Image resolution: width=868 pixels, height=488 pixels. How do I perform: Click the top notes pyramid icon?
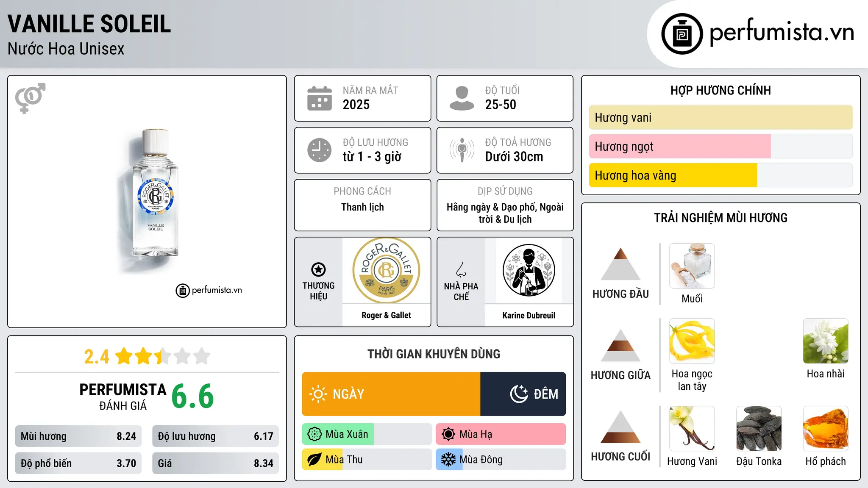tap(621, 264)
